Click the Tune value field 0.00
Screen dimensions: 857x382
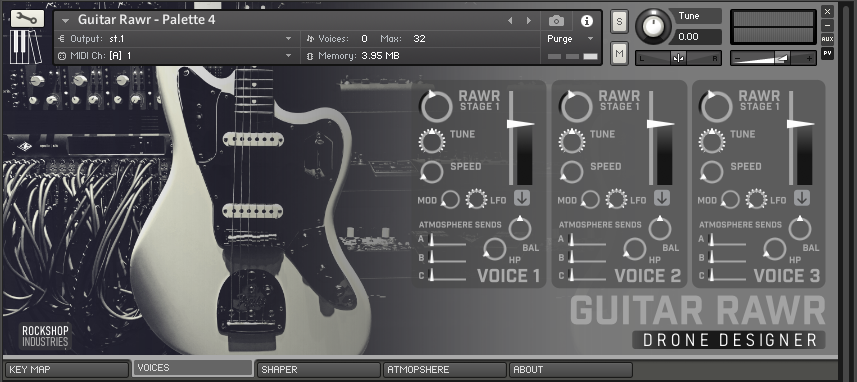point(697,37)
